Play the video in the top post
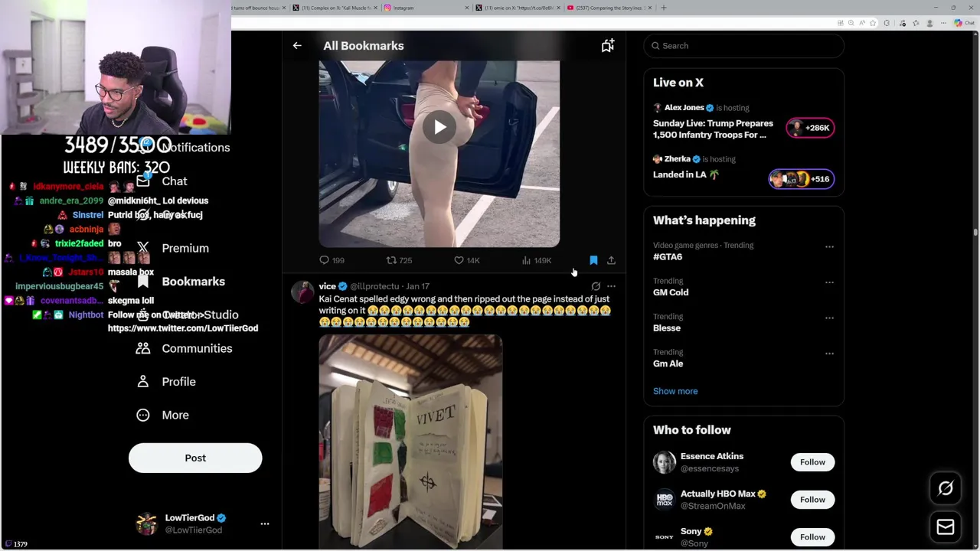This screenshot has height=551, width=980. [x=439, y=127]
